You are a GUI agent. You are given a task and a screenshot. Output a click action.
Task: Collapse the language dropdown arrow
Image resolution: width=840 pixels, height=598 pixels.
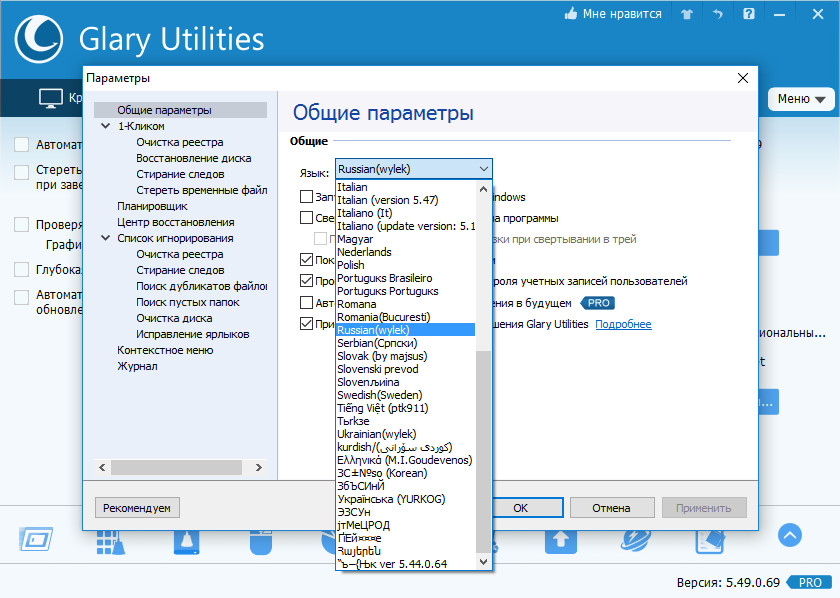point(484,169)
